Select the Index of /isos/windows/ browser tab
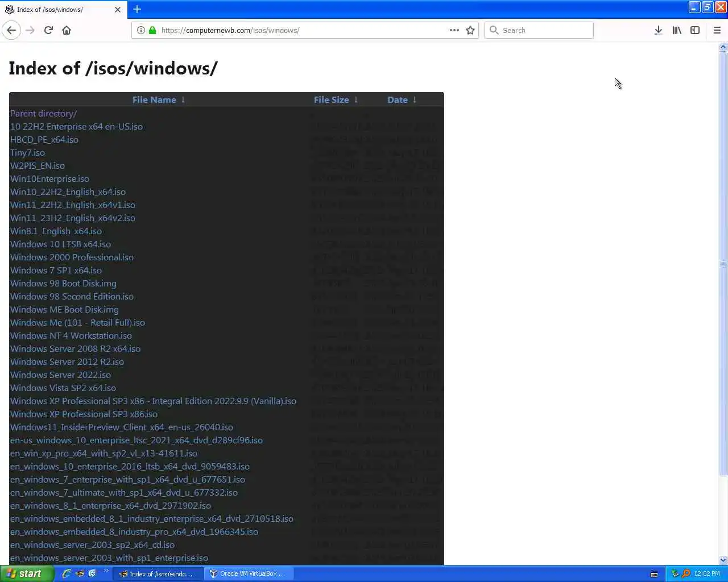The height and width of the screenshot is (582, 728). 64,10
